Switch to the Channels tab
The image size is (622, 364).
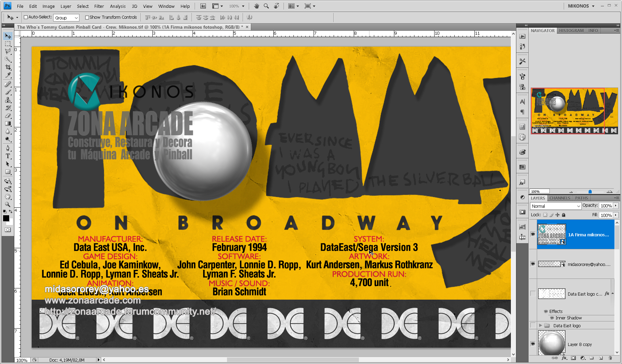coord(560,198)
